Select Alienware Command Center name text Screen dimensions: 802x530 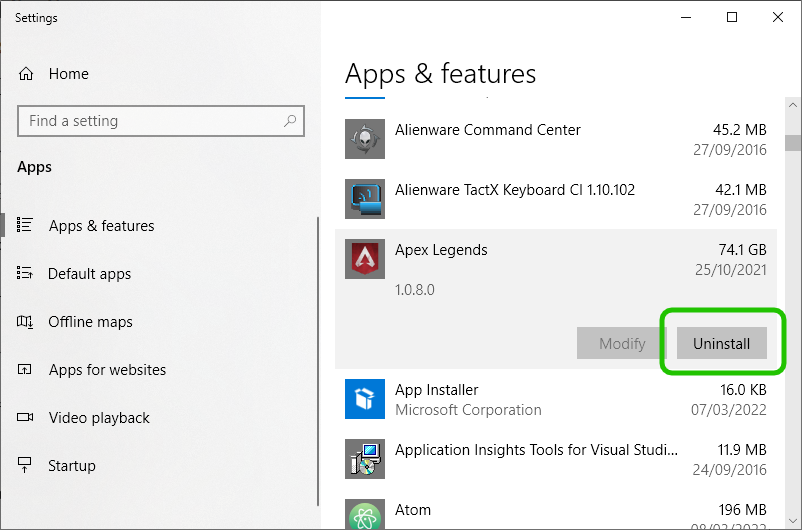pos(487,130)
